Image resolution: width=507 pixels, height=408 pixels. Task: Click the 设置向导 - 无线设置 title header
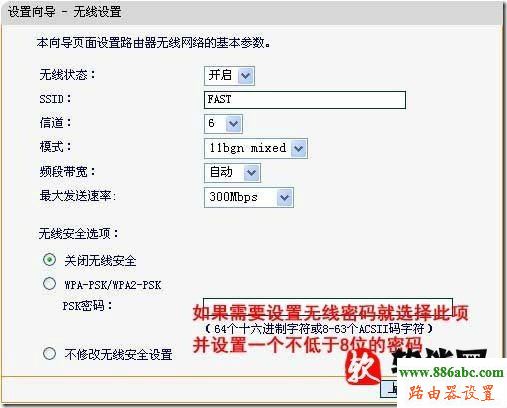[65, 12]
